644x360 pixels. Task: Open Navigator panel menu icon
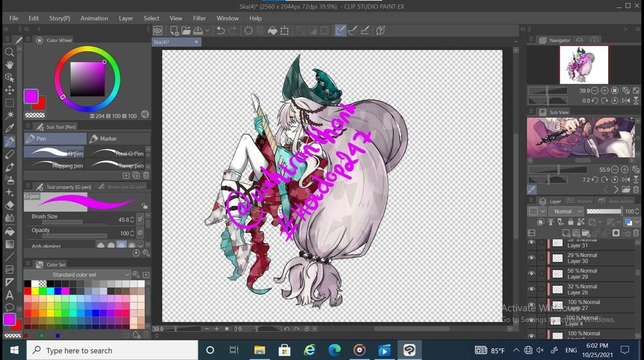(531, 40)
